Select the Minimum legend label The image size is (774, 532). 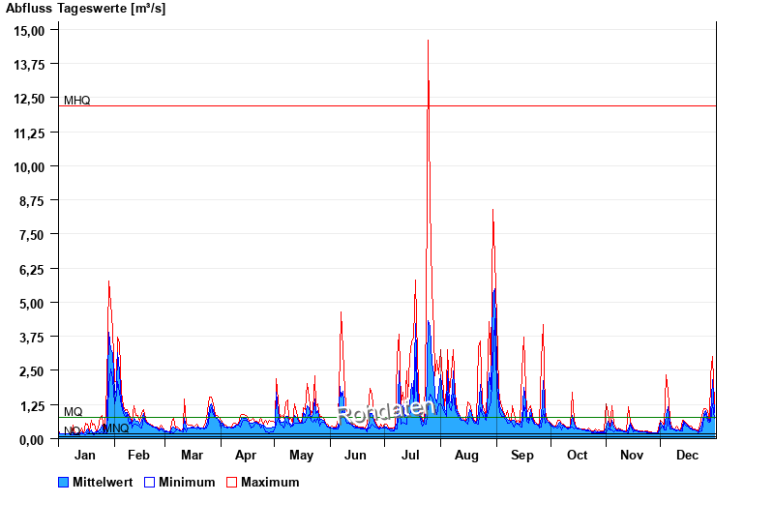pos(187,482)
